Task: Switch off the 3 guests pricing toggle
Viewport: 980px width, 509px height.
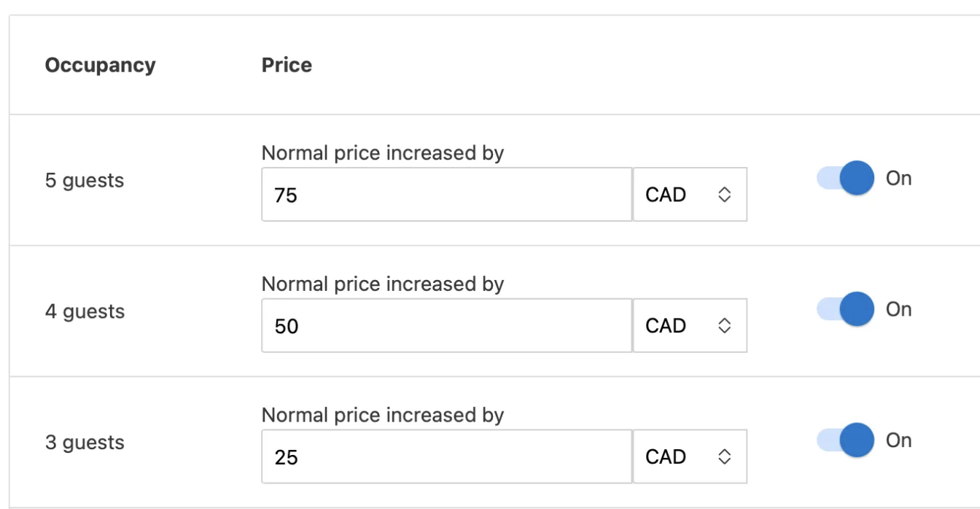Action: point(845,440)
